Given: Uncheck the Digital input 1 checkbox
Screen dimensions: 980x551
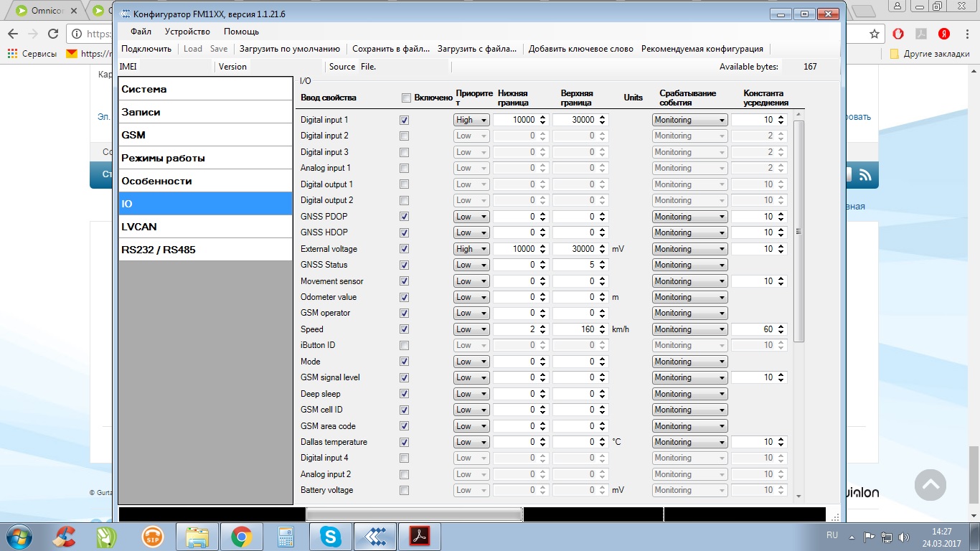Looking at the screenshot, I should 404,120.
